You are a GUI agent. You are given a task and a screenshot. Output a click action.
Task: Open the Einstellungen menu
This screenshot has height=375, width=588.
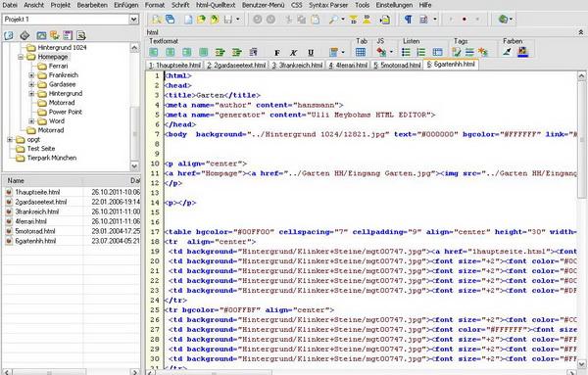click(x=394, y=5)
